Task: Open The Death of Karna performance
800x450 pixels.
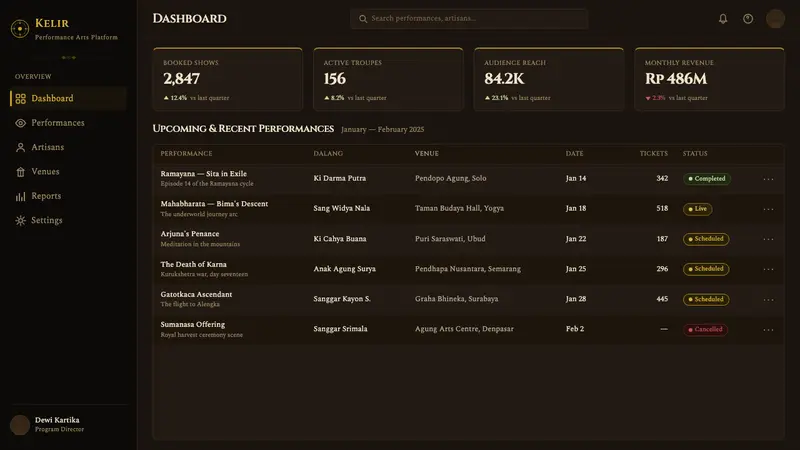Action: tap(193, 265)
